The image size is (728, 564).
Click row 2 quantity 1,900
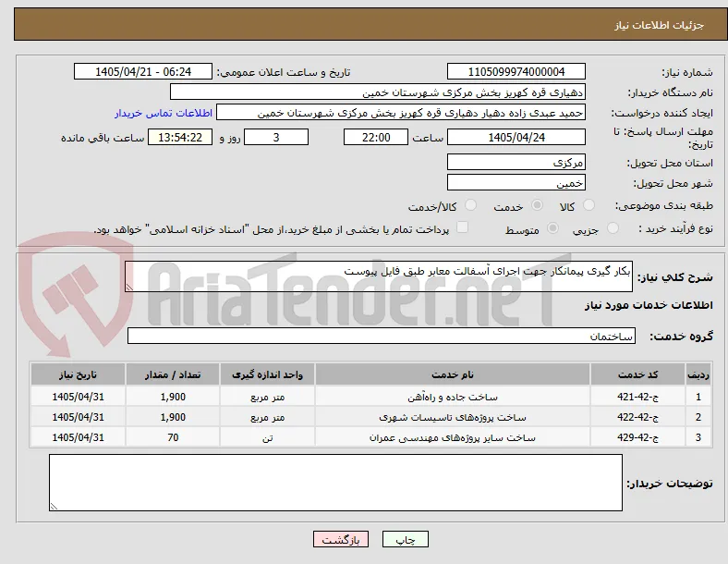(x=173, y=417)
